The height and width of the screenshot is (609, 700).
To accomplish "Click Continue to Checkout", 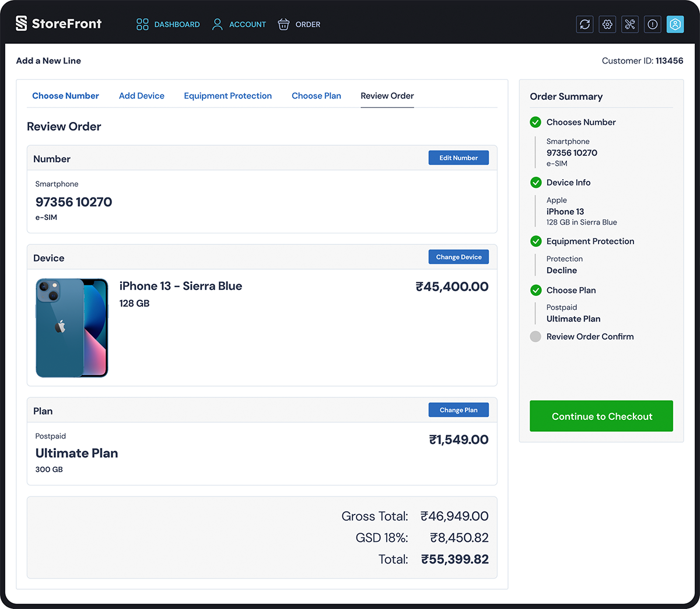I will point(601,416).
